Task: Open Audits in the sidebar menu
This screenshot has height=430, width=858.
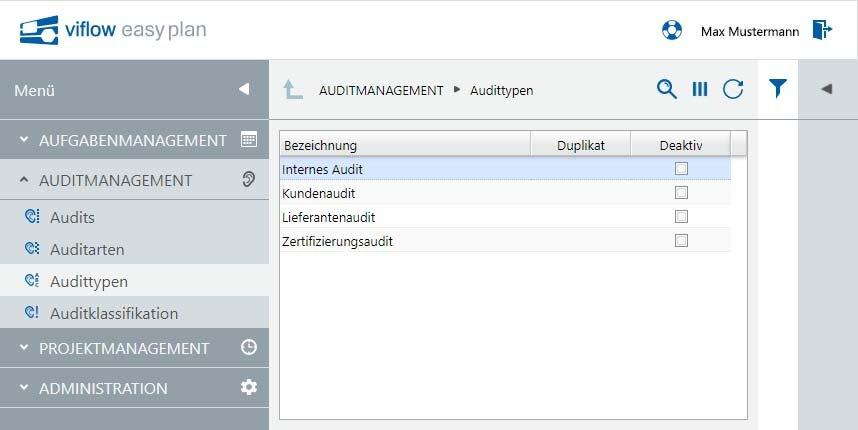Action: (x=72, y=217)
